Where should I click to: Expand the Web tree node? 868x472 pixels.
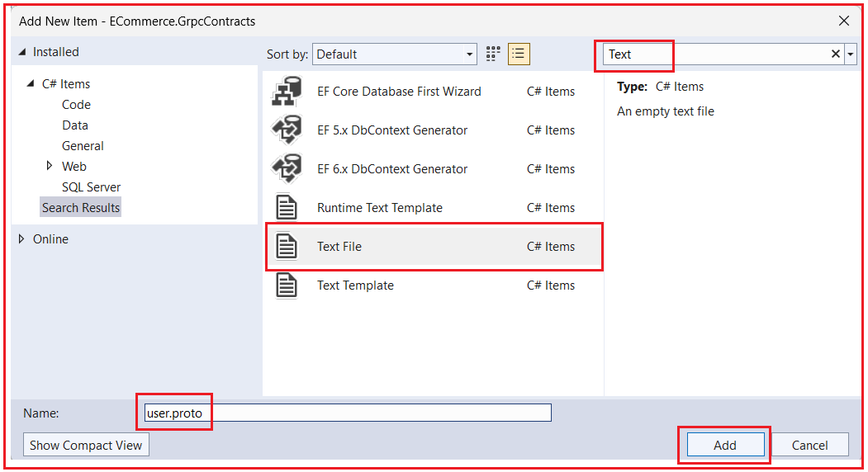(x=50, y=166)
